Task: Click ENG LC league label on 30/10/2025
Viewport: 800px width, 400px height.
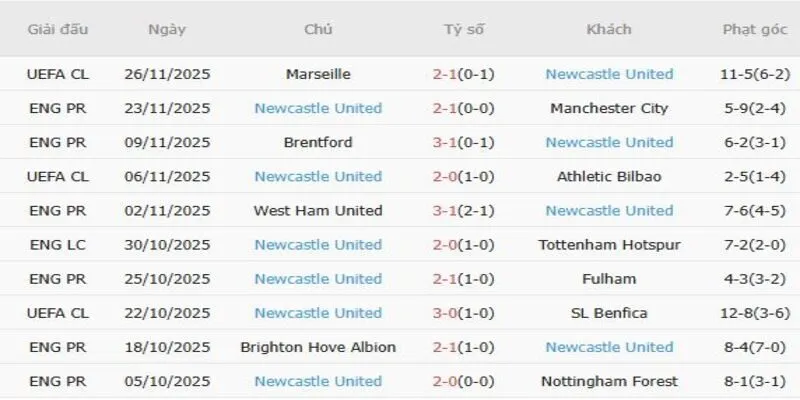Action: click(x=58, y=244)
